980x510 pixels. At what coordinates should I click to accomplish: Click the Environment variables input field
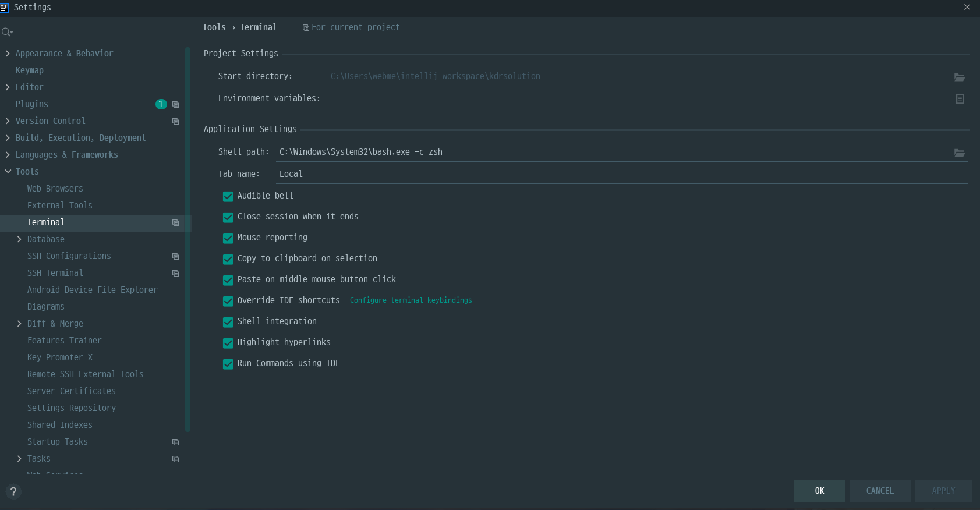(639, 98)
